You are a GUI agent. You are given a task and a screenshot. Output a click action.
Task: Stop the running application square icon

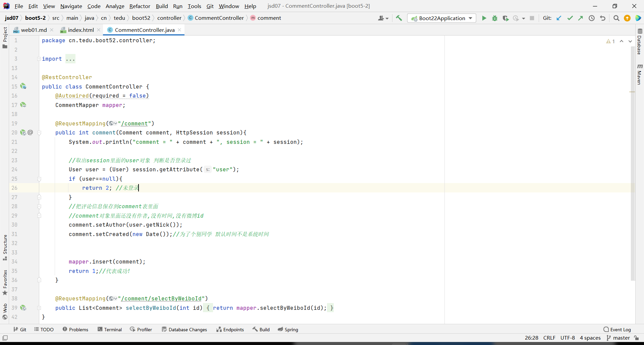[x=532, y=18]
